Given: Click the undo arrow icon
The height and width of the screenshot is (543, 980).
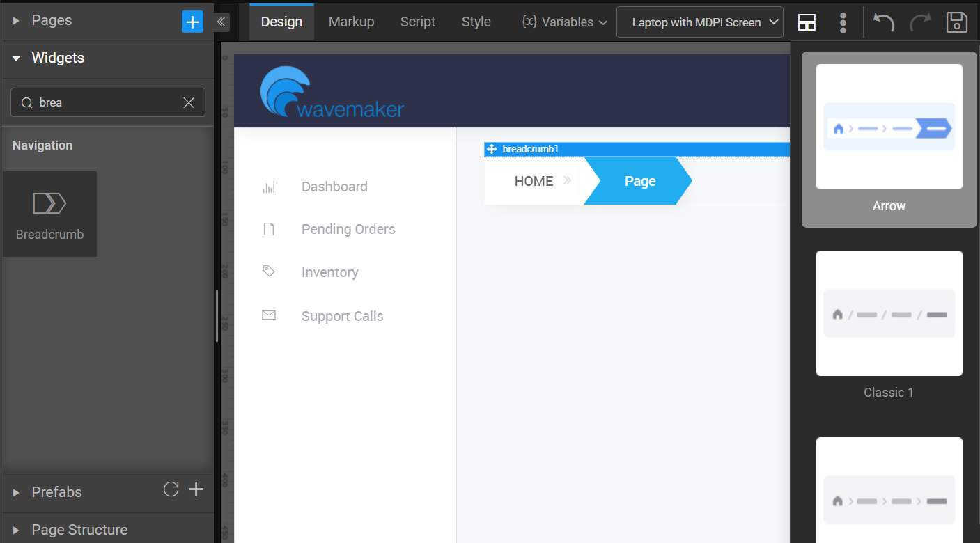Looking at the screenshot, I should 884,22.
